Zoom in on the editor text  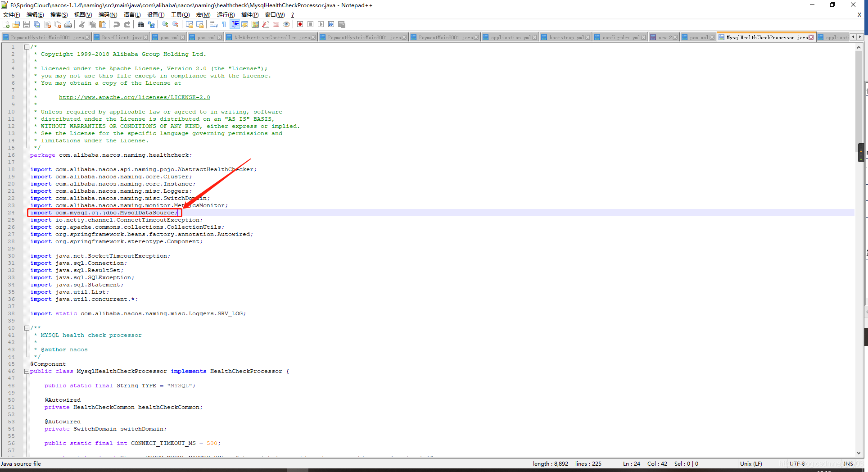[165, 24]
